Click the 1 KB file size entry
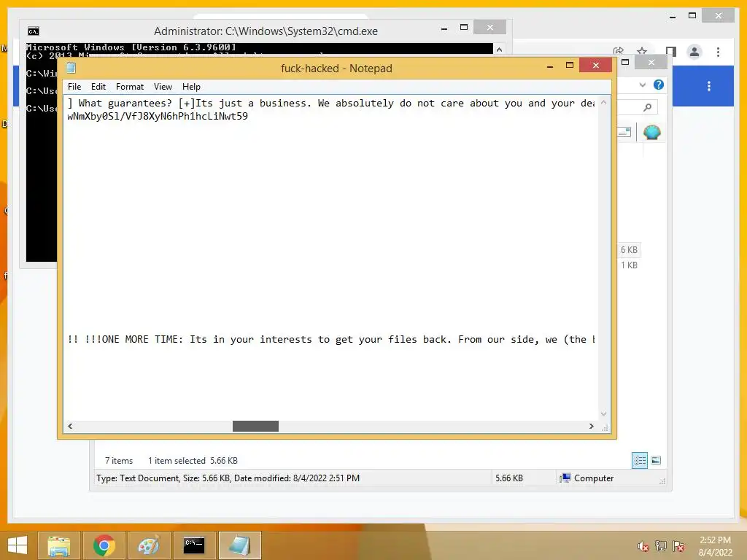This screenshot has height=560, width=747. coord(629,265)
